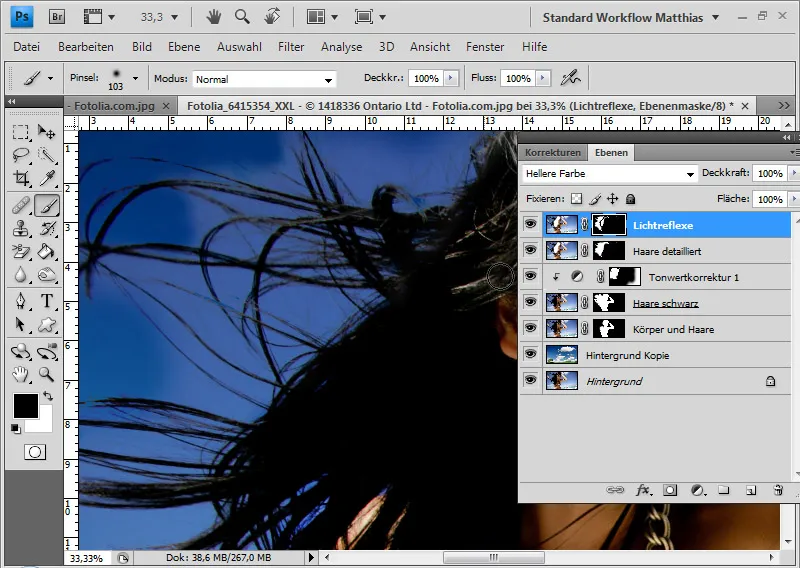The image size is (800, 568).
Task: Hide the Tonwertkorrektur 1 layer
Action: (x=530, y=276)
